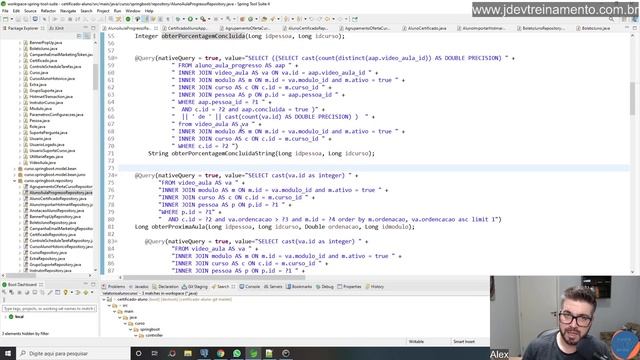
Task: Click the Windows taskbar search box
Action: pos(73,353)
